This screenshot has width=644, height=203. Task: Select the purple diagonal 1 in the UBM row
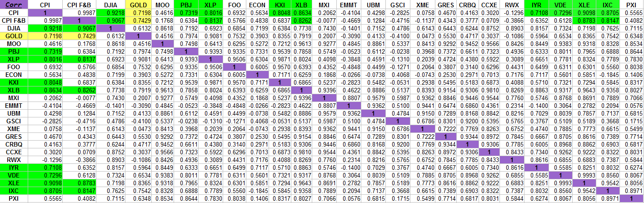click(374, 113)
